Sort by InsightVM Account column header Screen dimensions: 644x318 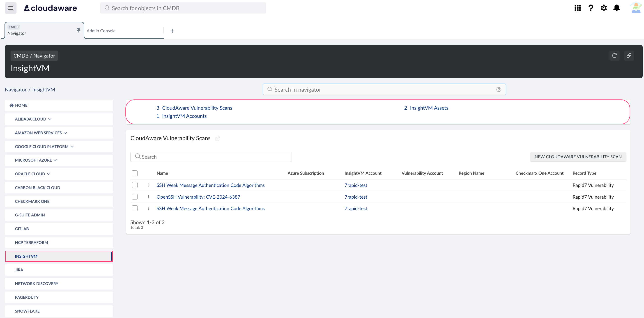click(x=363, y=173)
